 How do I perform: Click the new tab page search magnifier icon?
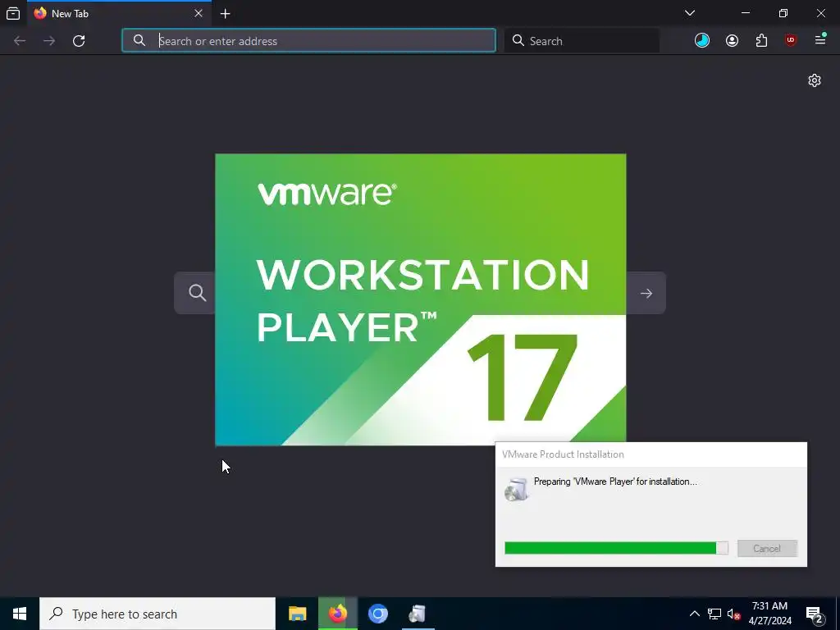click(197, 293)
